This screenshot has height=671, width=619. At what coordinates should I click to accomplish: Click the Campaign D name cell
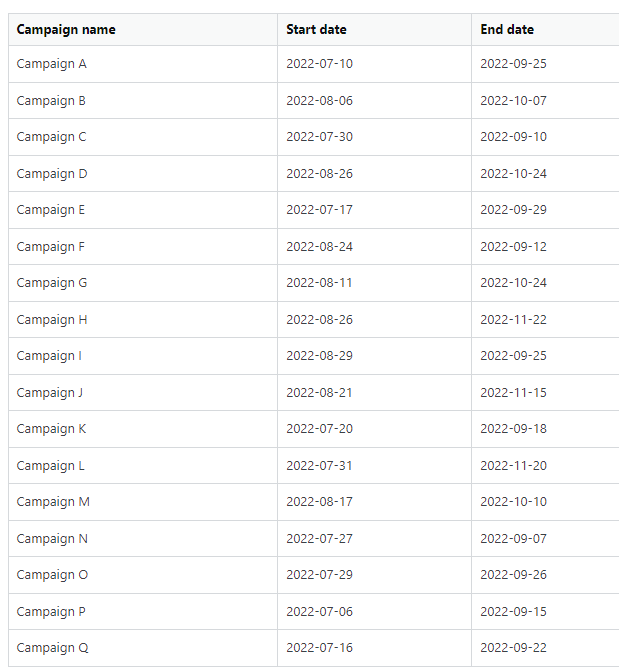point(52,173)
